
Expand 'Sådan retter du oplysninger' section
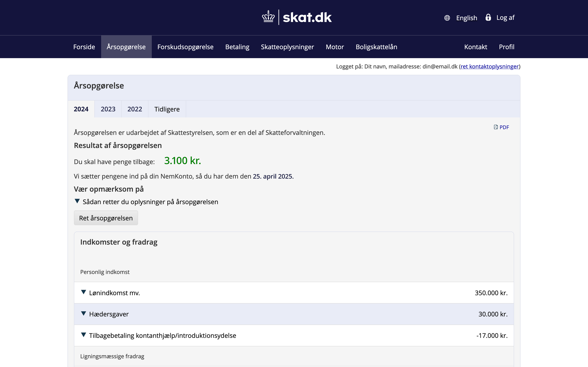coord(77,201)
